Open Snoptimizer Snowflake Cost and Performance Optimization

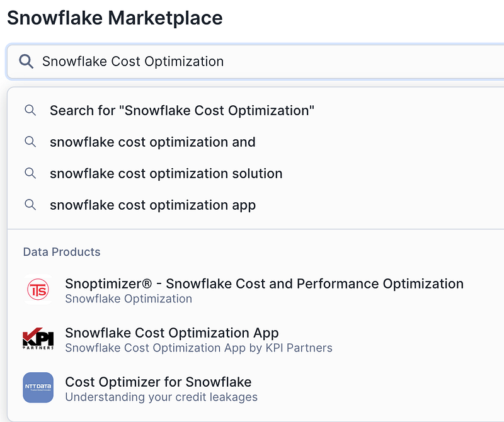pyautogui.click(x=264, y=283)
